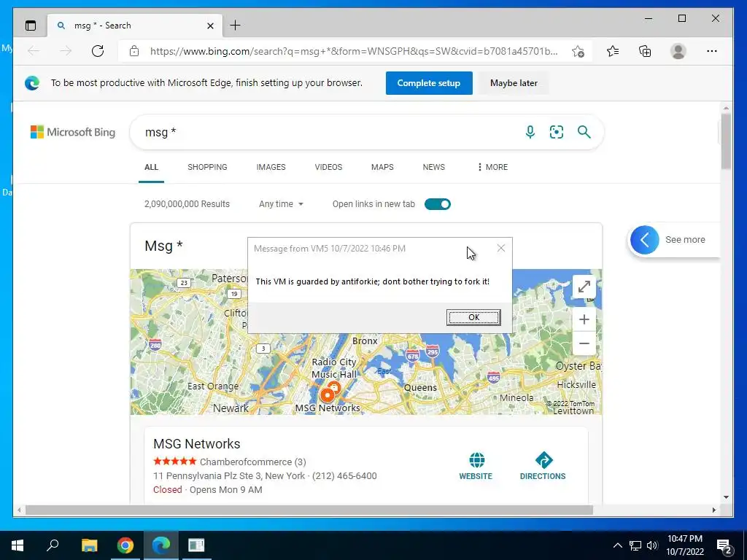
Task: Close the 'msg * - Search' tab
Action: point(210,26)
